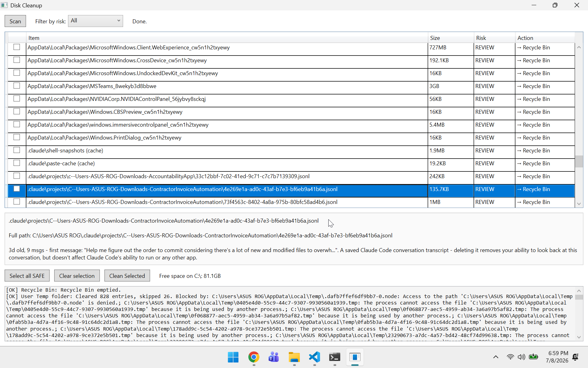The height and width of the screenshot is (368, 588).
Task: Show hidden system tray icons
Action: [496, 357]
